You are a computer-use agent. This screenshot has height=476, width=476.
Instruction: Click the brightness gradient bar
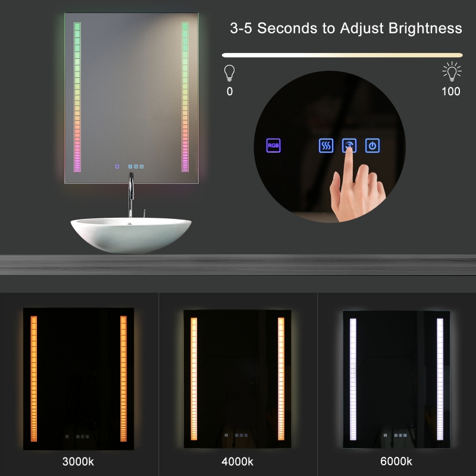342,55
